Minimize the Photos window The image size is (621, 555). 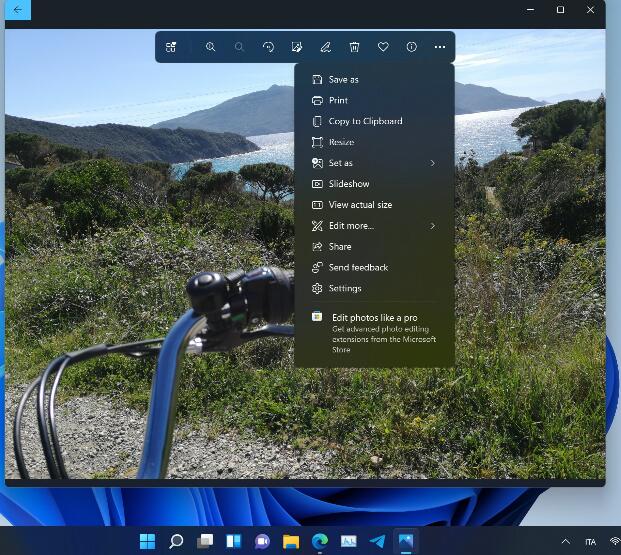[x=530, y=10]
